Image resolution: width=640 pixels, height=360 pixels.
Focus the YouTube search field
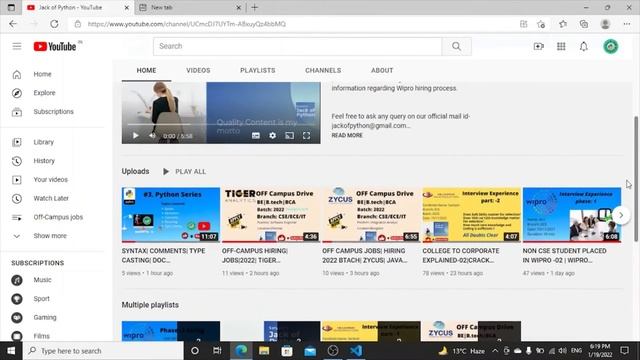point(298,47)
